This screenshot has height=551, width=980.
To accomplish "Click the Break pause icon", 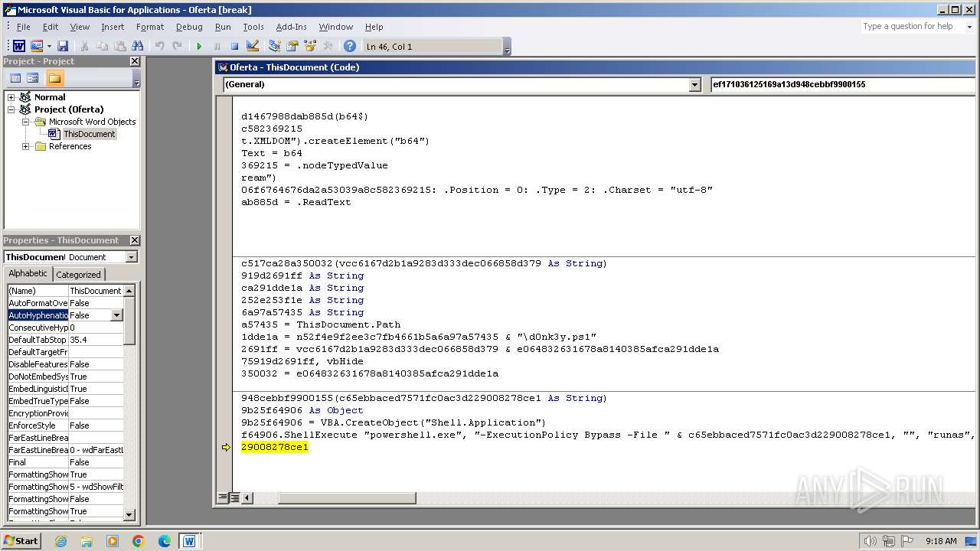I will coord(217,46).
